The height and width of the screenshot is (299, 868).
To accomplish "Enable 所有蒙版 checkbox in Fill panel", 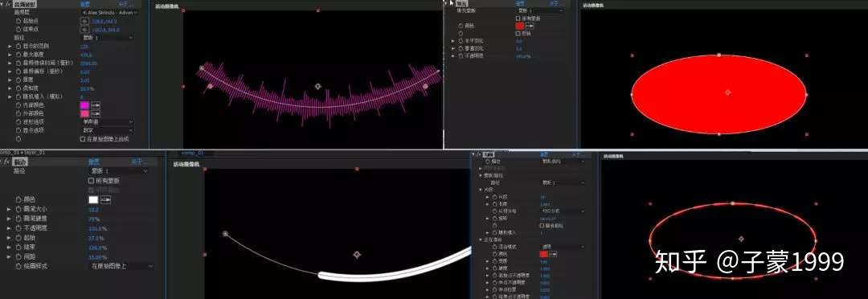I will coord(518,18).
